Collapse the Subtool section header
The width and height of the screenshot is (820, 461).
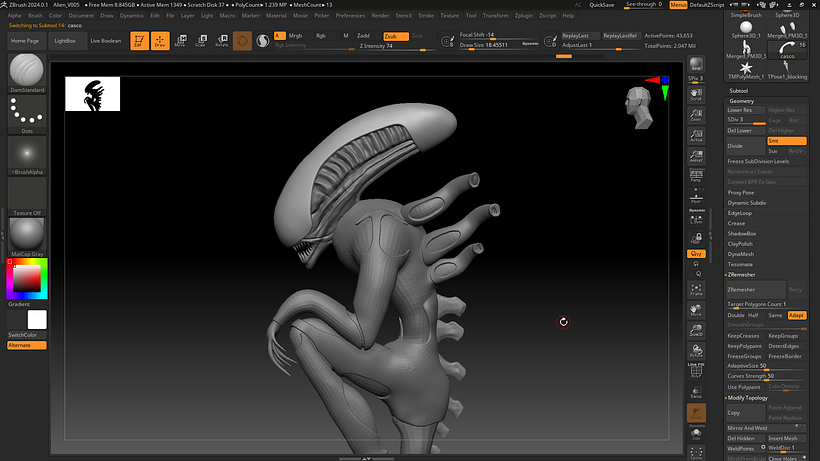point(738,90)
